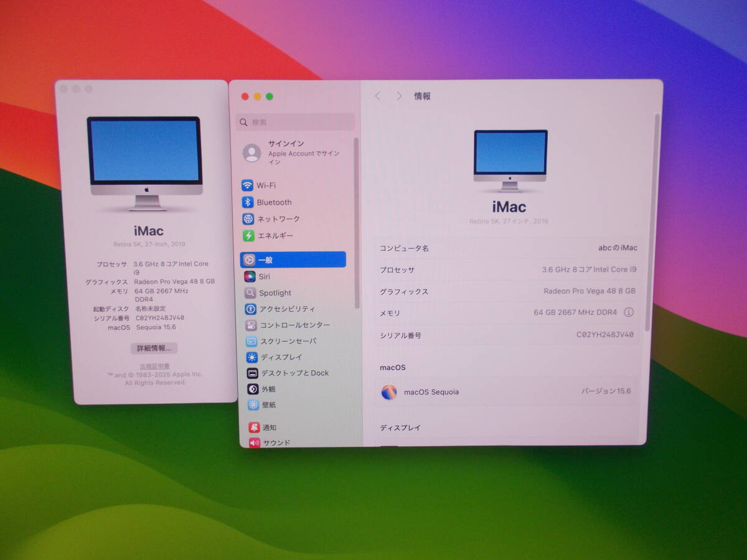Click the macOS Sequoia logo icon

tap(389, 392)
